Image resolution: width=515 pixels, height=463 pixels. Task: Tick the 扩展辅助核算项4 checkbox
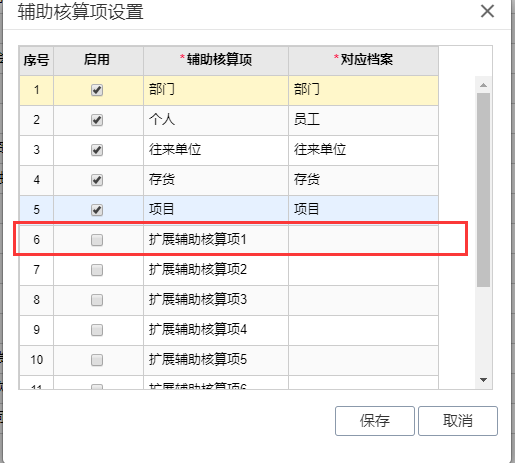97,330
